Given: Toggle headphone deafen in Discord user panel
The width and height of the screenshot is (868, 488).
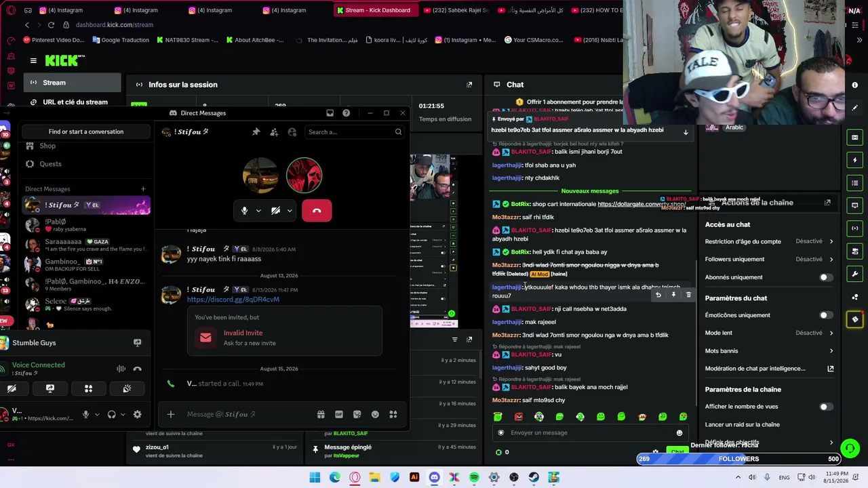Looking at the screenshot, I should [112, 414].
